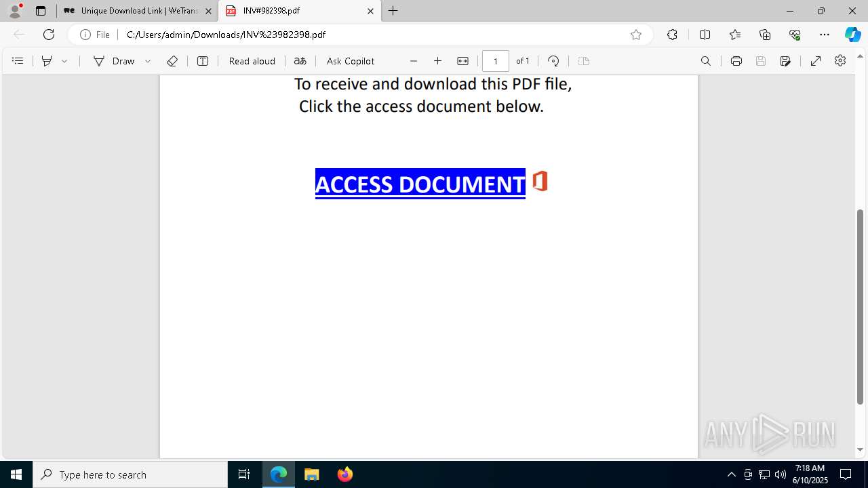Choose the Add text tool

[203, 61]
